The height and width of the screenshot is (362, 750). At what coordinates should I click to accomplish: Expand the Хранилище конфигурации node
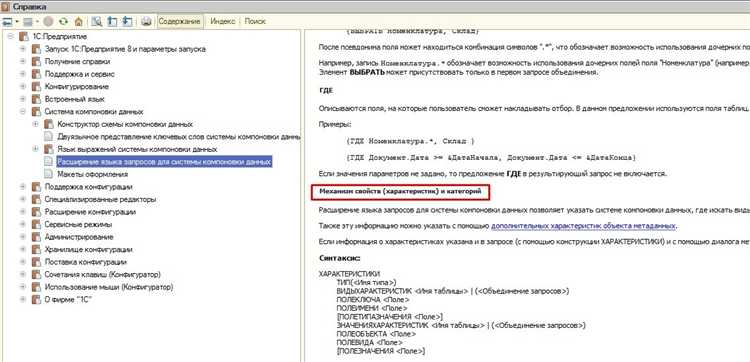22,249
